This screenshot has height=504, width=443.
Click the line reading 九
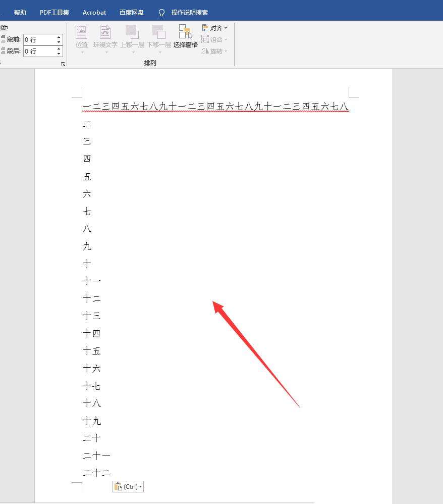(87, 246)
